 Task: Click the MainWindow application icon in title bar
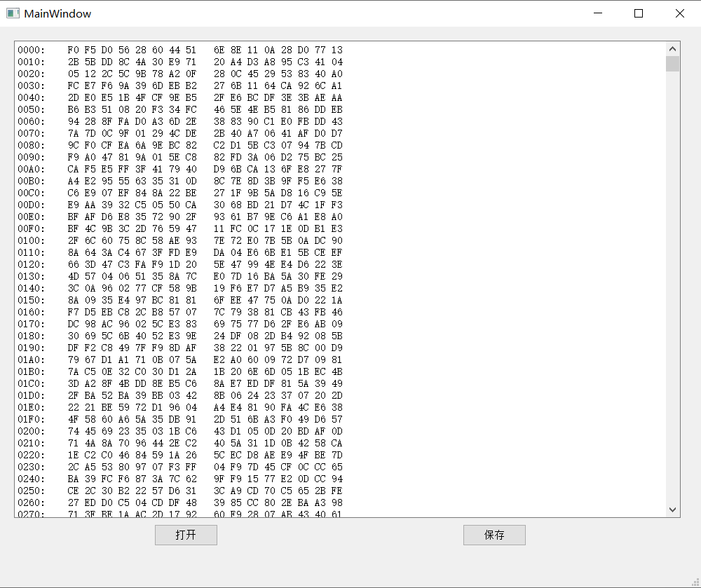point(13,13)
